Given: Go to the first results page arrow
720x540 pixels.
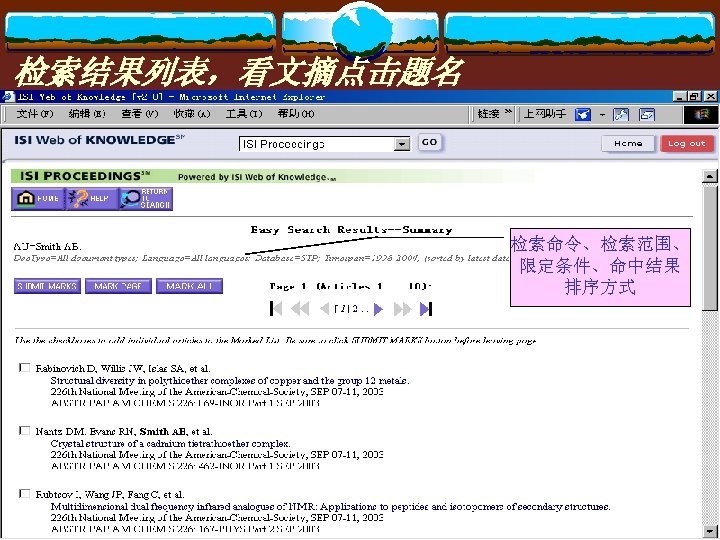Looking at the screenshot, I should [276, 309].
